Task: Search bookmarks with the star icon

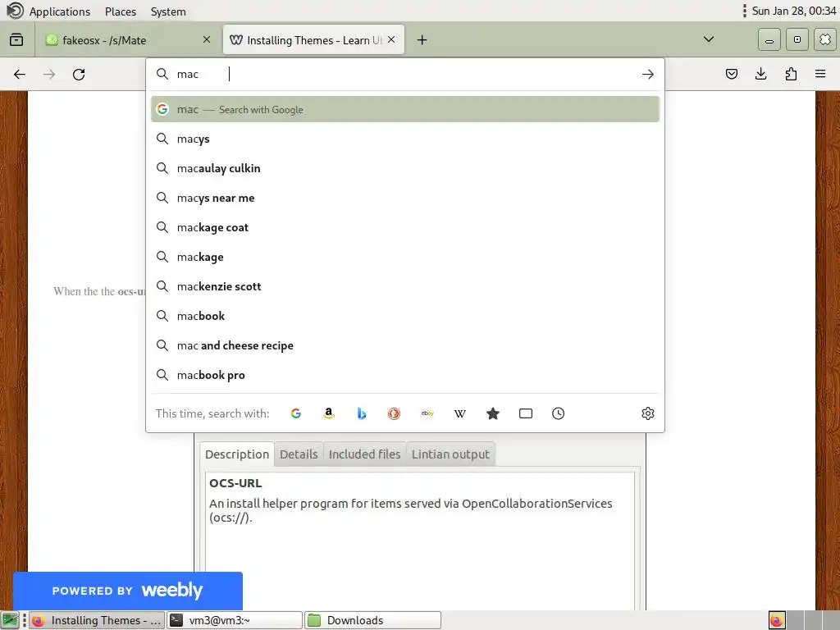Action: pos(493,413)
